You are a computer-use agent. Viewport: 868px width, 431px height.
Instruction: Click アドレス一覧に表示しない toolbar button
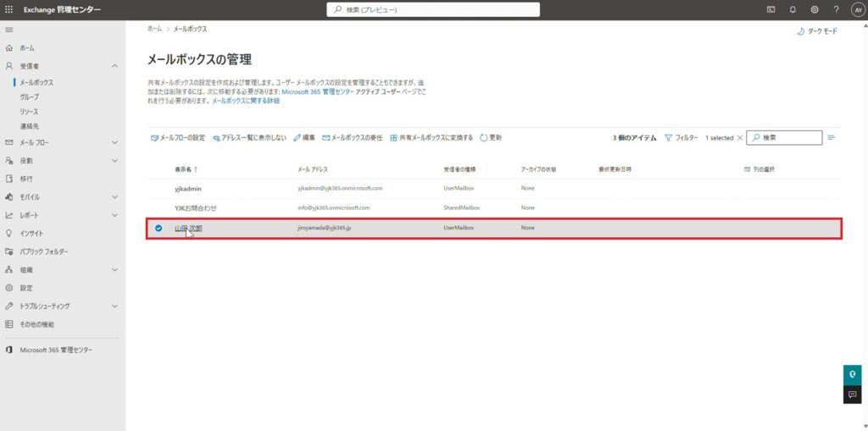(x=249, y=138)
